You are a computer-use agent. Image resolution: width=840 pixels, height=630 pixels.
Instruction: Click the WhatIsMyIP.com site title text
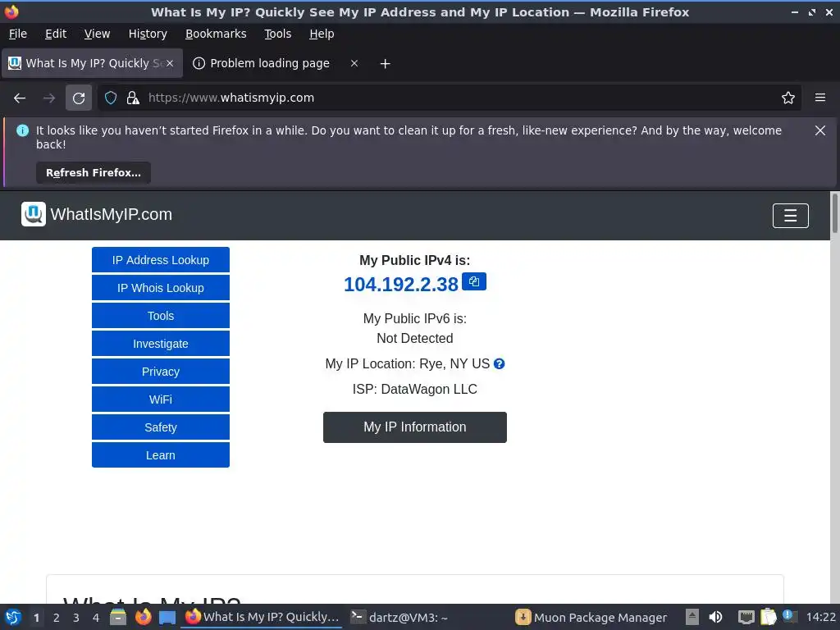tap(112, 214)
